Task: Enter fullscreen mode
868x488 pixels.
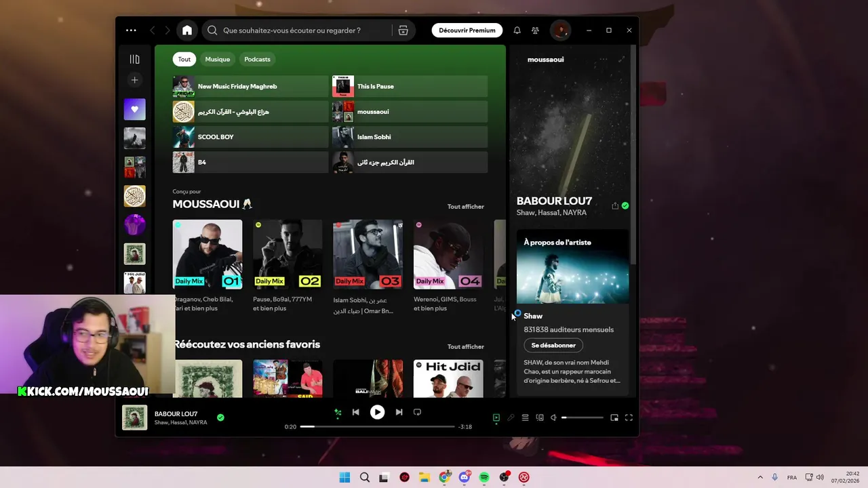Action: (x=629, y=418)
